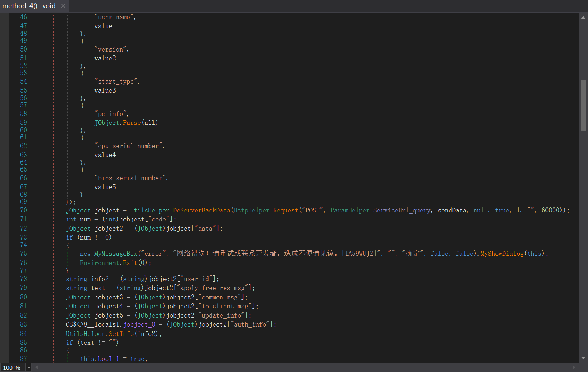588x372 pixels.
Task: Click the "version" string literal
Action: (111, 49)
